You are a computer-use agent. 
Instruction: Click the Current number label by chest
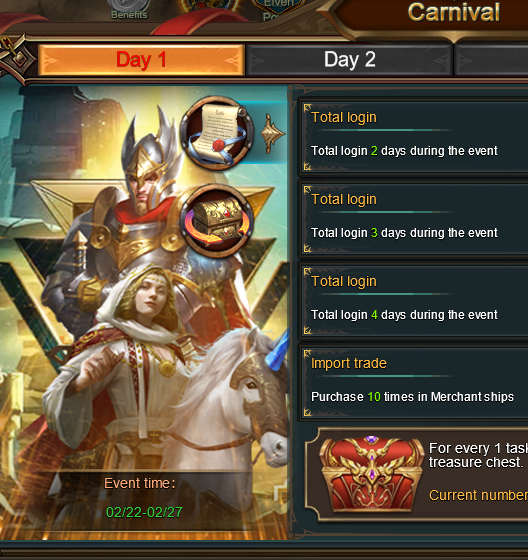(x=478, y=495)
